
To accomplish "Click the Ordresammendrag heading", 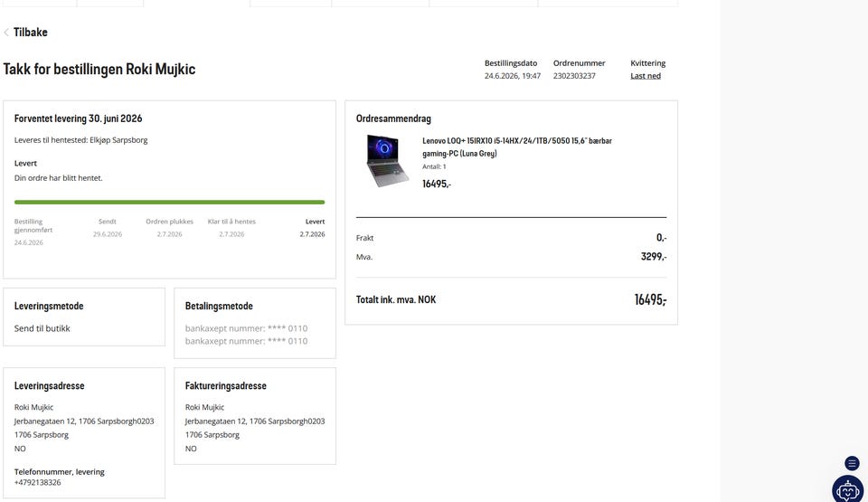I will click(x=393, y=118).
